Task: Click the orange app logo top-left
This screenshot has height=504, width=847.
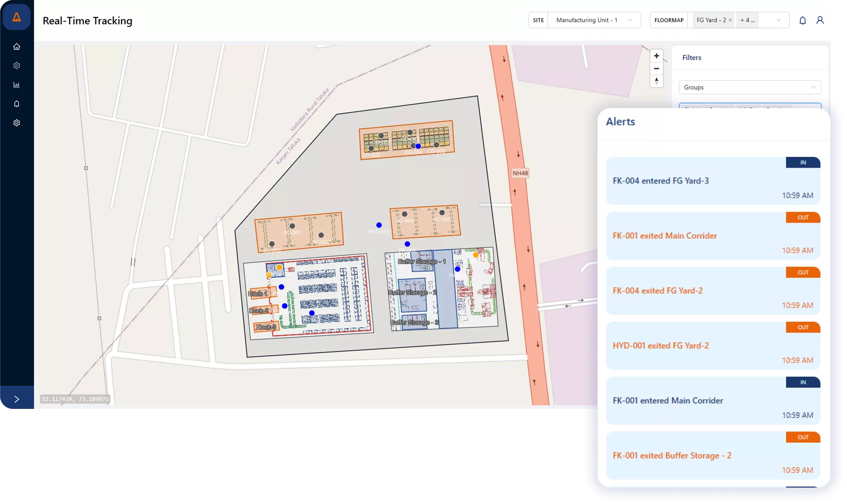Action: point(16,17)
